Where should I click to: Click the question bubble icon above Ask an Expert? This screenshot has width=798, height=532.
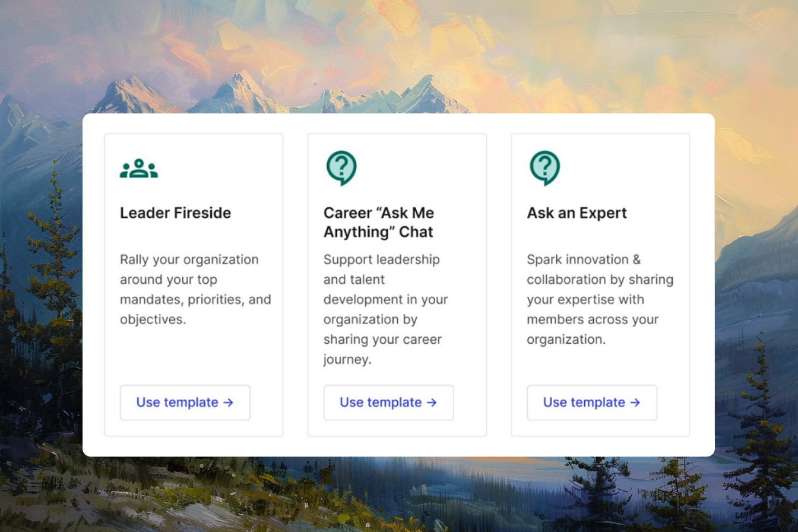click(x=544, y=167)
